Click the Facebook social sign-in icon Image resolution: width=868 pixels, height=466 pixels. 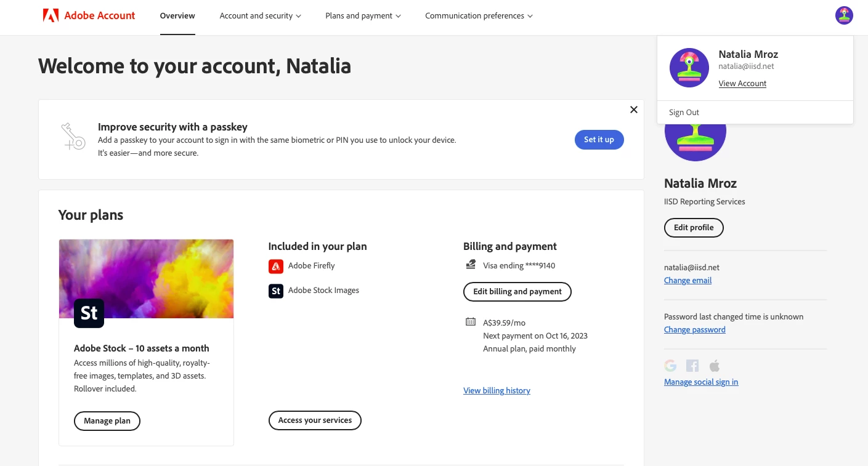[x=692, y=366]
